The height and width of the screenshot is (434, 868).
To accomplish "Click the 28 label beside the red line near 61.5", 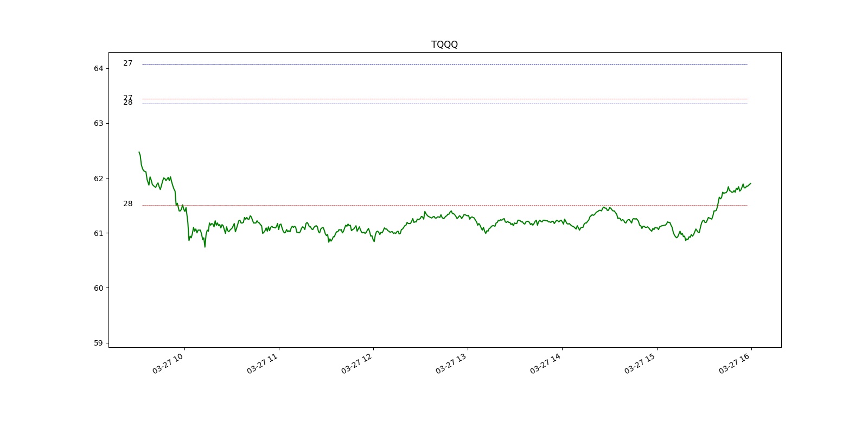I will point(127,204).
